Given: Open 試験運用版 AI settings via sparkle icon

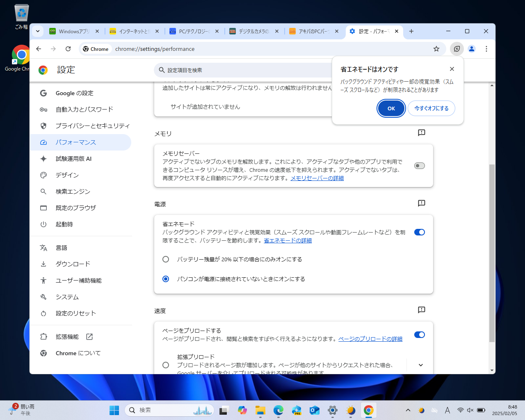Looking at the screenshot, I should coord(43,159).
